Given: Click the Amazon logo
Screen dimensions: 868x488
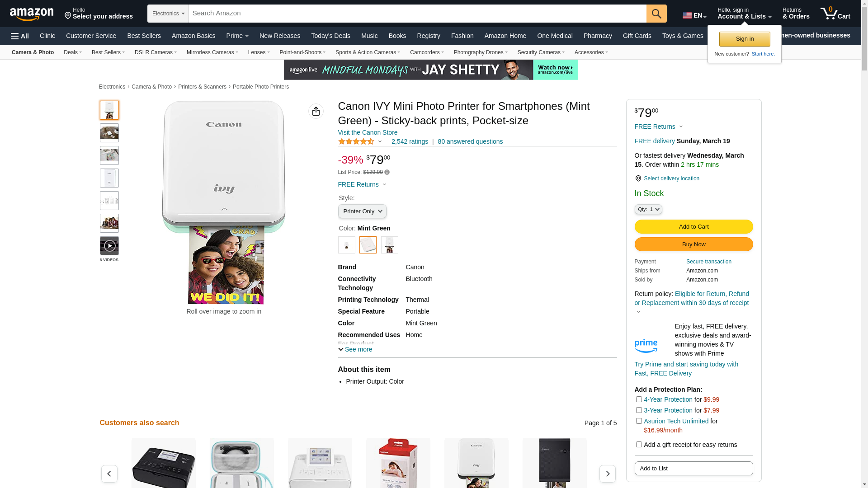Looking at the screenshot, I should (32, 14).
